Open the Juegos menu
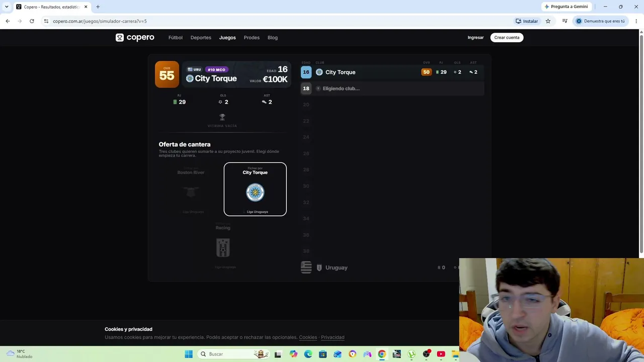Viewport: 644px width, 362px height. 227,38
